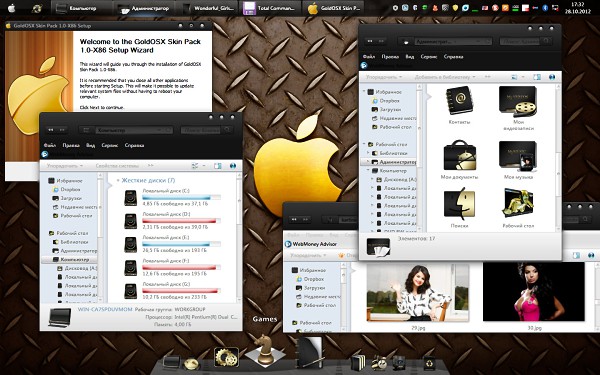This screenshot has height=375, width=600.
Task: Click the WebMoney Advisor icon
Action: (288, 244)
